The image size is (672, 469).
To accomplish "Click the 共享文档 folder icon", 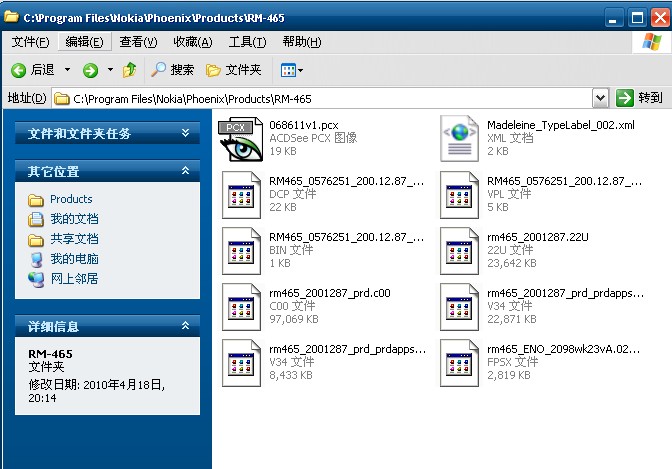I will click(x=36, y=240).
